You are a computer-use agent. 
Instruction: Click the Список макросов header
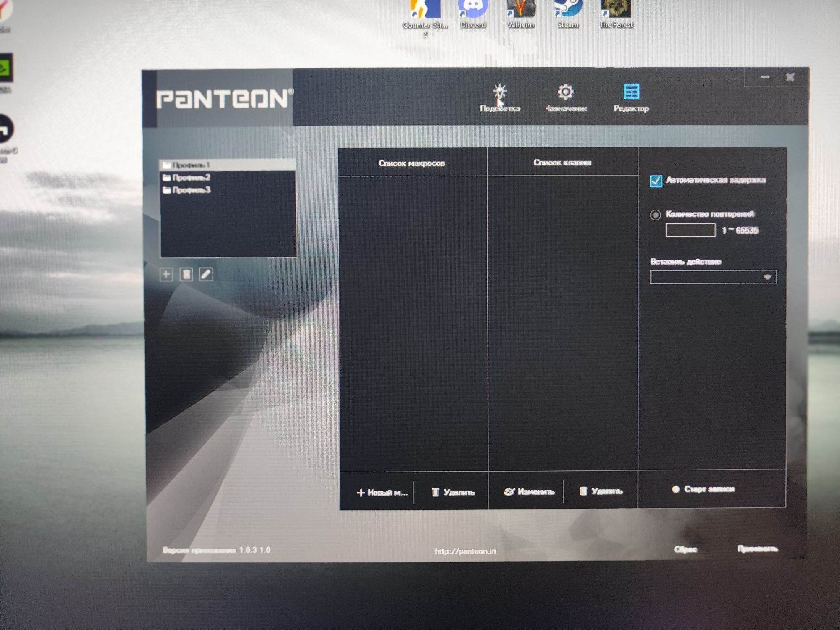pos(412,163)
